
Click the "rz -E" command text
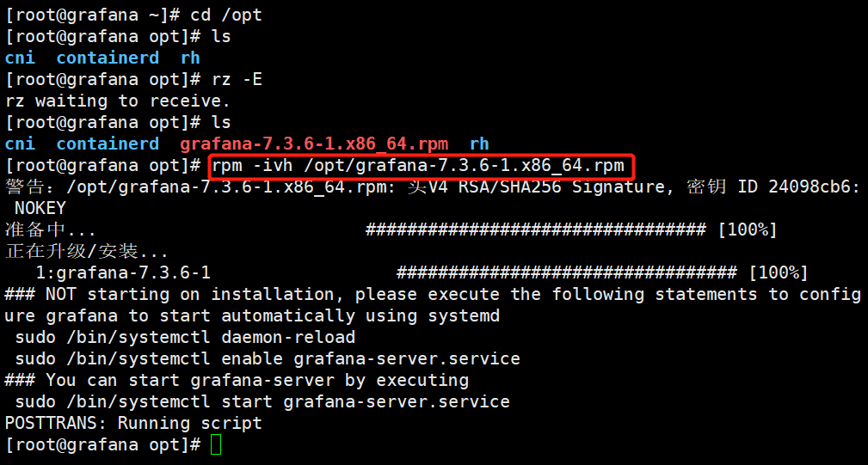click(237, 79)
